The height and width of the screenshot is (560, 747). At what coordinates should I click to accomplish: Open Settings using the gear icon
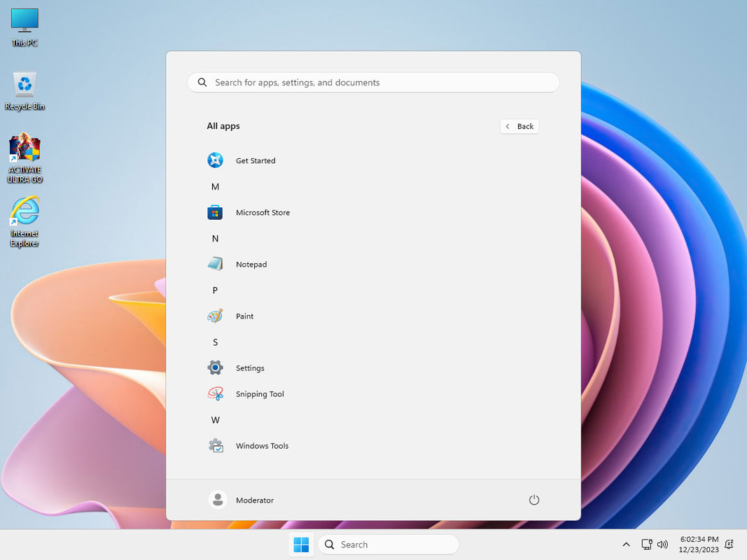216,367
